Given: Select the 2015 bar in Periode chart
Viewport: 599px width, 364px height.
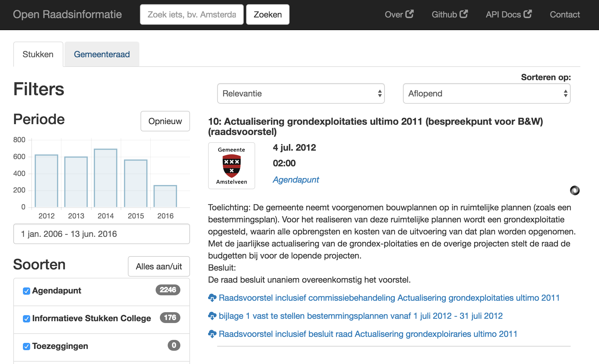Looking at the screenshot, I should [136, 184].
